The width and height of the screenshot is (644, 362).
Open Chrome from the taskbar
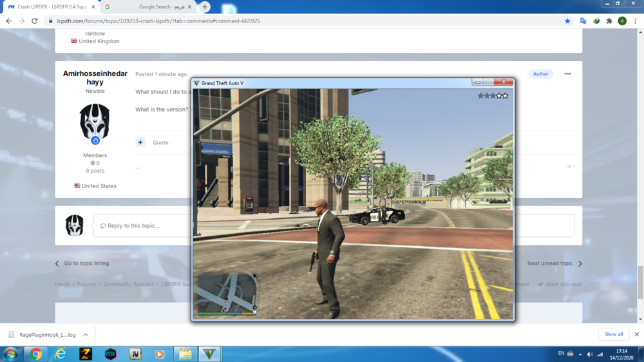point(35,354)
